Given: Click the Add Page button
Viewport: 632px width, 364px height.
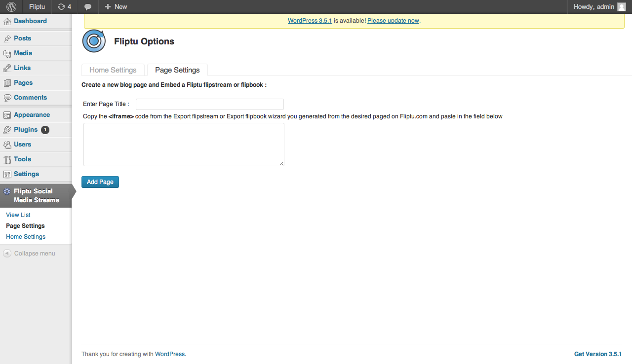Looking at the screenshot, I should coord(100,182).
